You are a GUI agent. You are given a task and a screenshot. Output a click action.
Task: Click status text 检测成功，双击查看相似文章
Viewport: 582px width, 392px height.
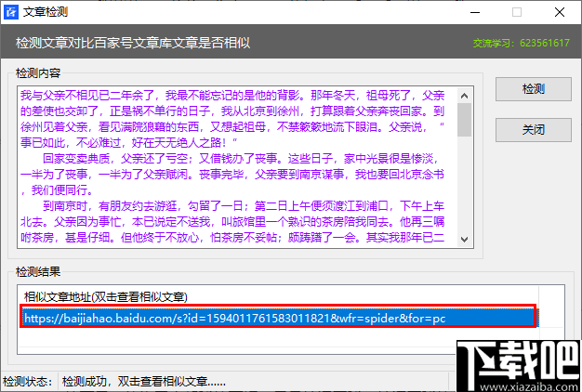(144, 382)
